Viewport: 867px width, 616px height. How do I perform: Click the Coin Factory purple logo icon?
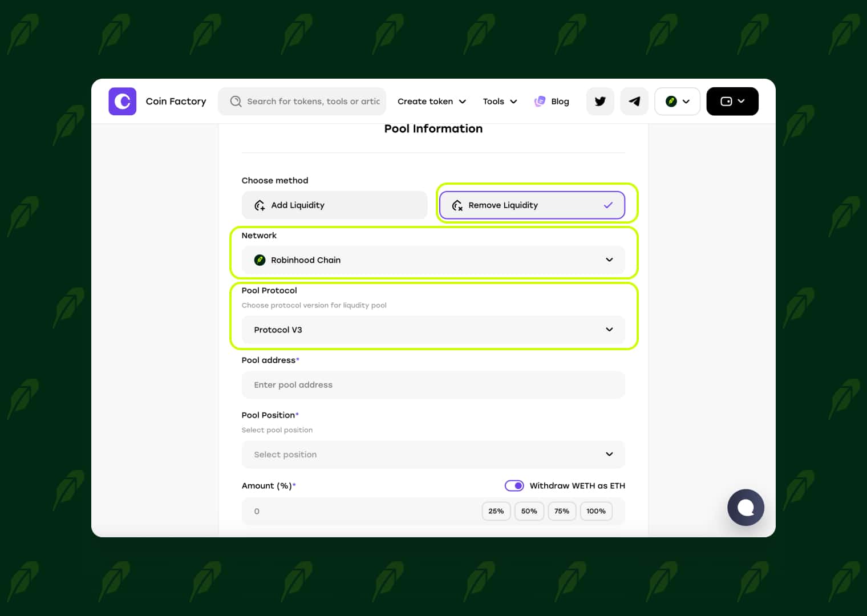[122, 102]
